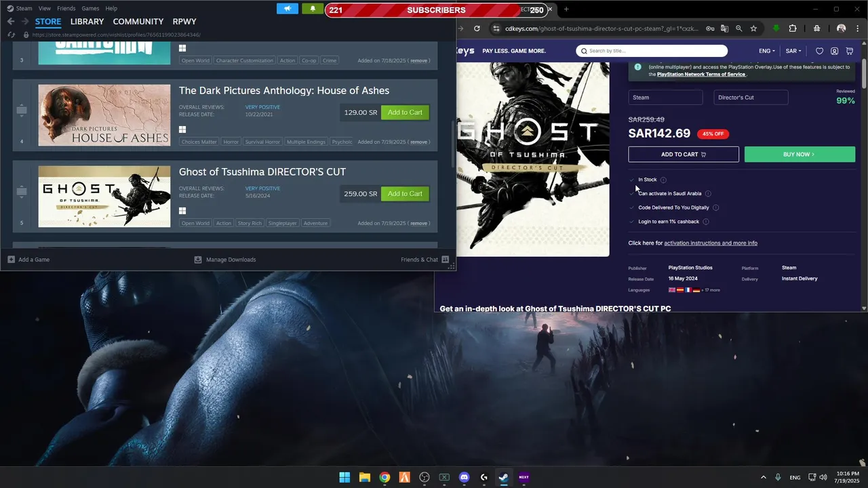Image resolution: width=868 pixels, height=488 pixels.
Task: Open cdkeys account profile icon
Action: tap(834, 51)
